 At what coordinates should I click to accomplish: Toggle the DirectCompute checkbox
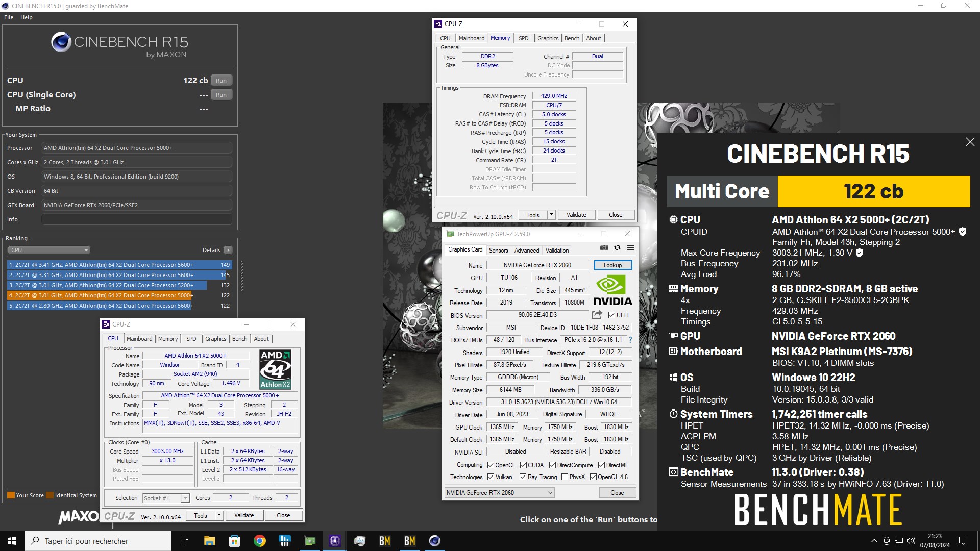552,465
